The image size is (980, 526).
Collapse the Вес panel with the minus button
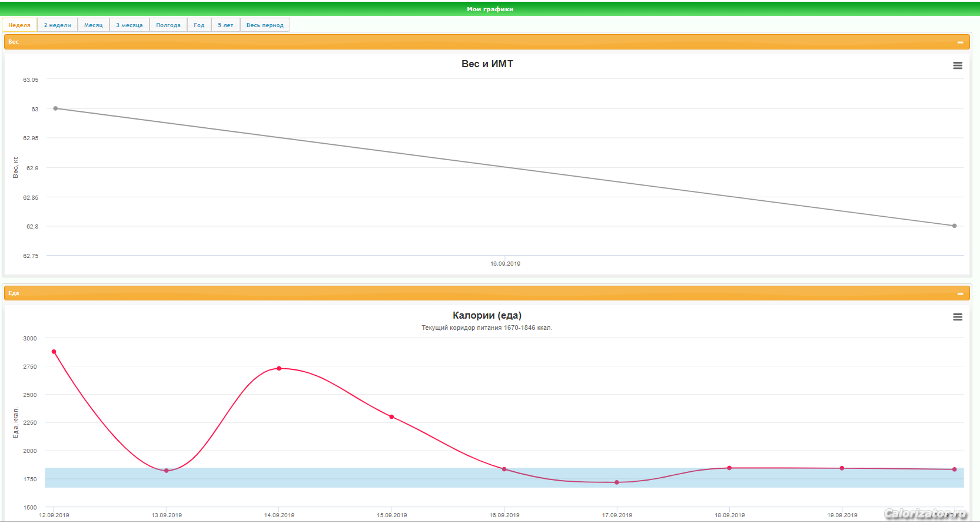tap(960, 42)
